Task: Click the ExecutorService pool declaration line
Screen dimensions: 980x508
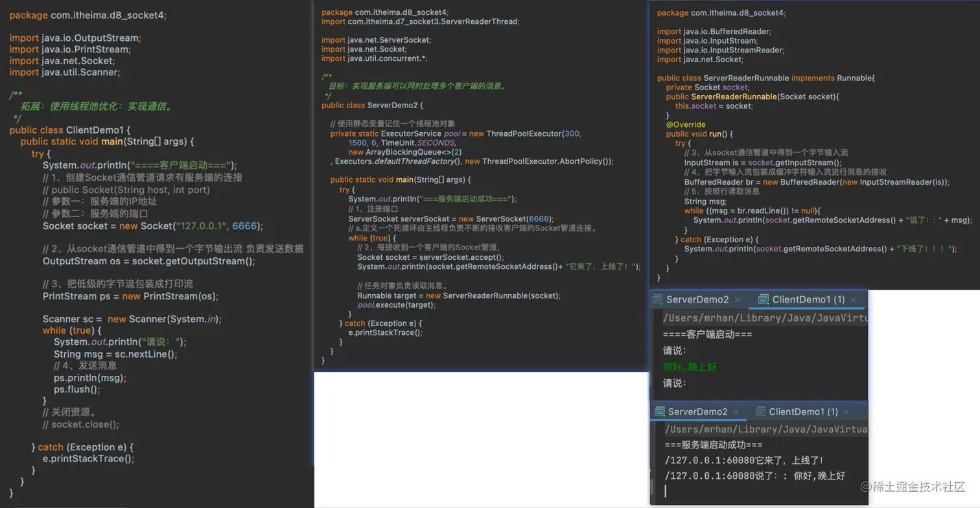Action: pos(456,133)
